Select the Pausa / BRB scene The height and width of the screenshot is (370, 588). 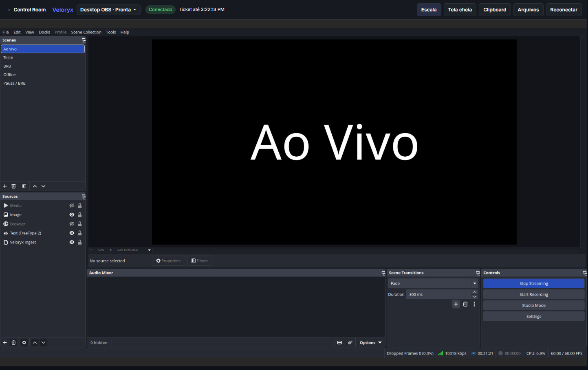pos(42,83)
